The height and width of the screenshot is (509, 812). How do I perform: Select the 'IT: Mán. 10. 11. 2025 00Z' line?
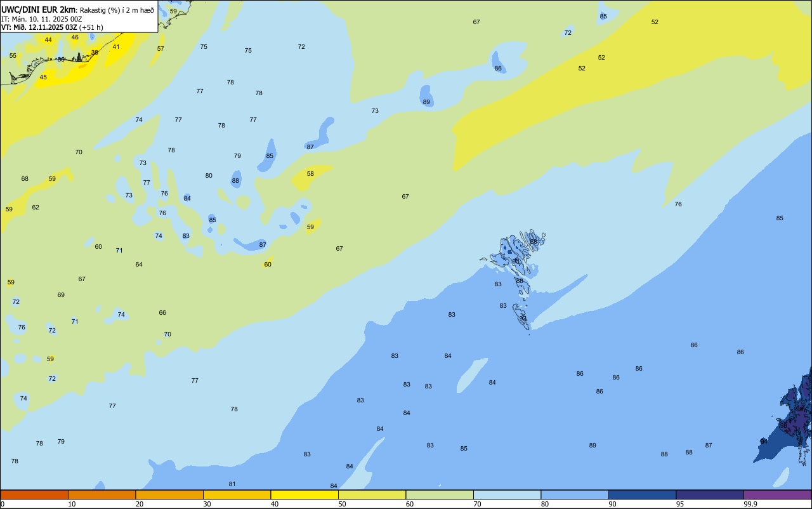(42, 19)
